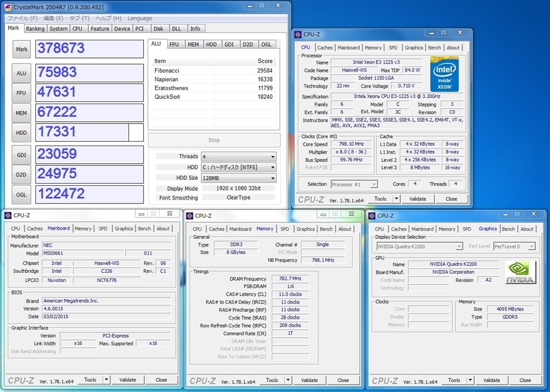
Task: Click CPU-Z icon in the Graphics window title
Action: 372,216
